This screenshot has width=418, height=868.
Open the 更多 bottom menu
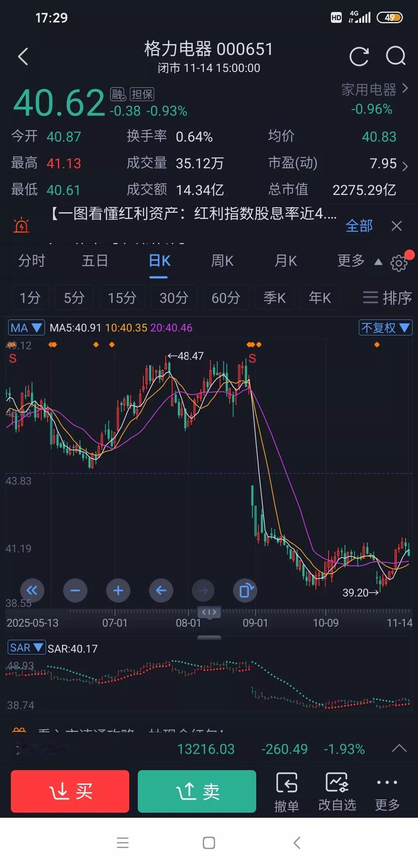387,791
